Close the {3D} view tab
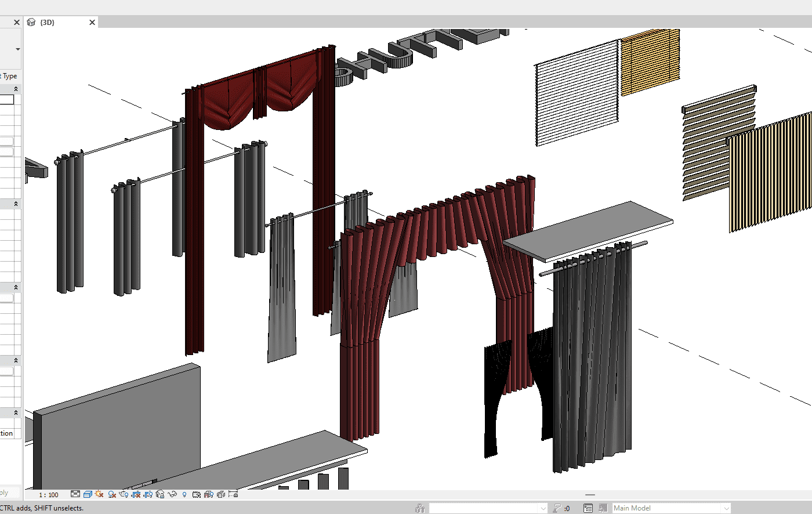This screenshot has width=812, height=514. tap(92, 22)
